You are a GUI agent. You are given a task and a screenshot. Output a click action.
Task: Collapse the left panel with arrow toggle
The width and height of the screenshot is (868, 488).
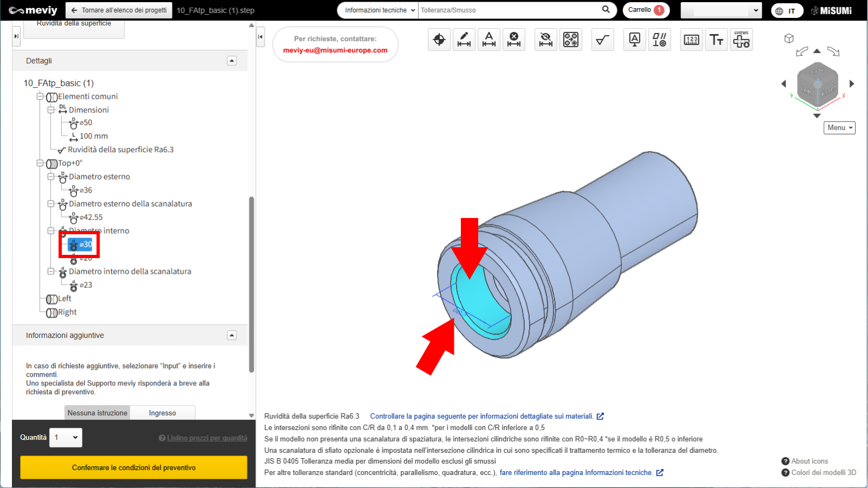(x=260, y=37)
